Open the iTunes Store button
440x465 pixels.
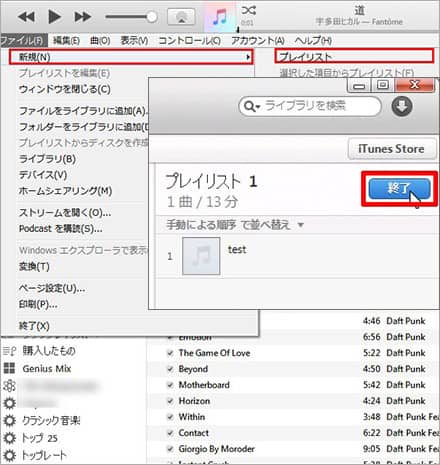point(392,149)
